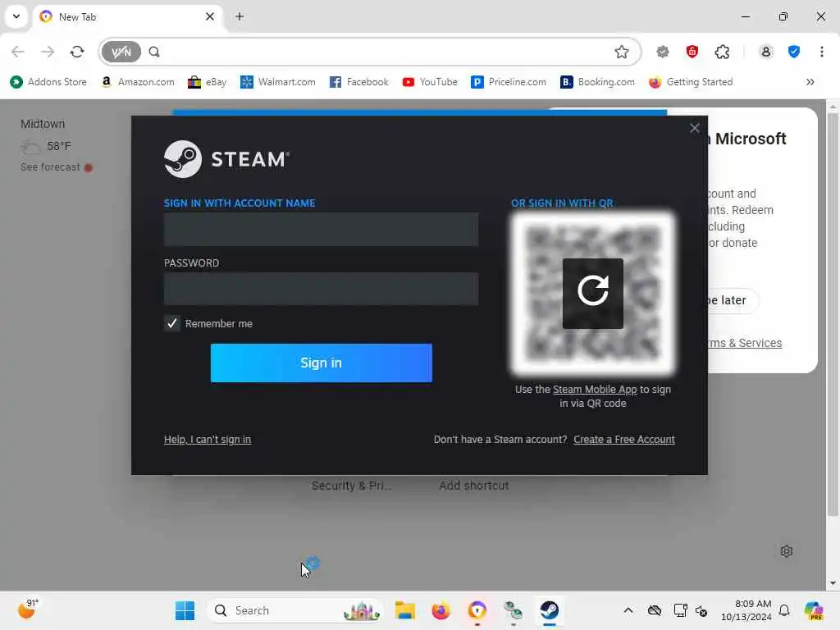Click the Steam taskbar icon
840x630 pixels.
point(550,610)
